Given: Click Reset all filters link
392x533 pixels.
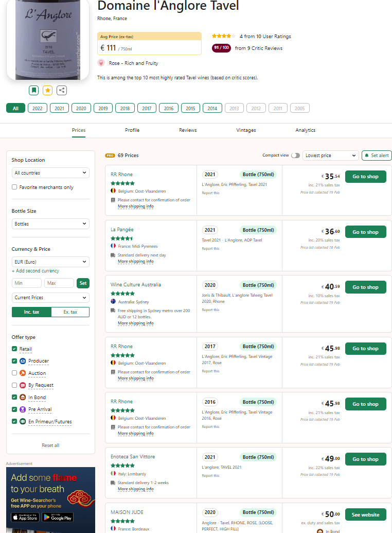Looking at the screenshot, I should click(x=50, y=445).
